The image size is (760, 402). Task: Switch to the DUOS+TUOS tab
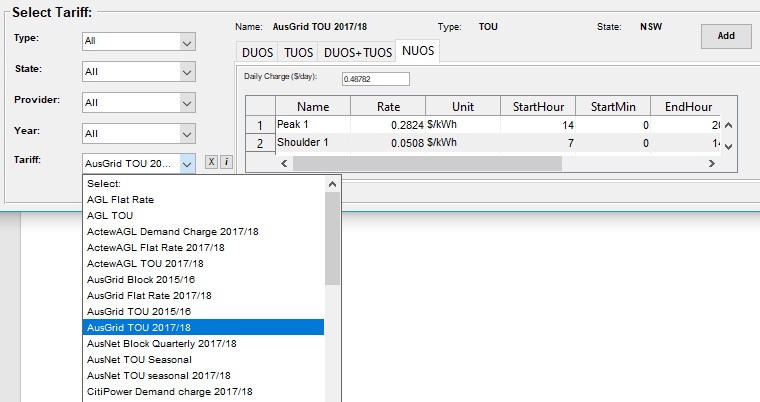(x=358, y=52)
